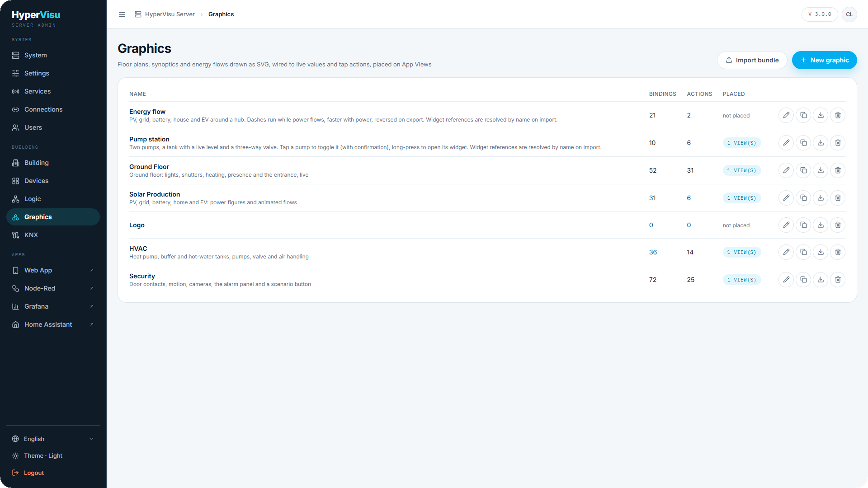
Task: Open the Building section
Action: [x=53, y=163]
